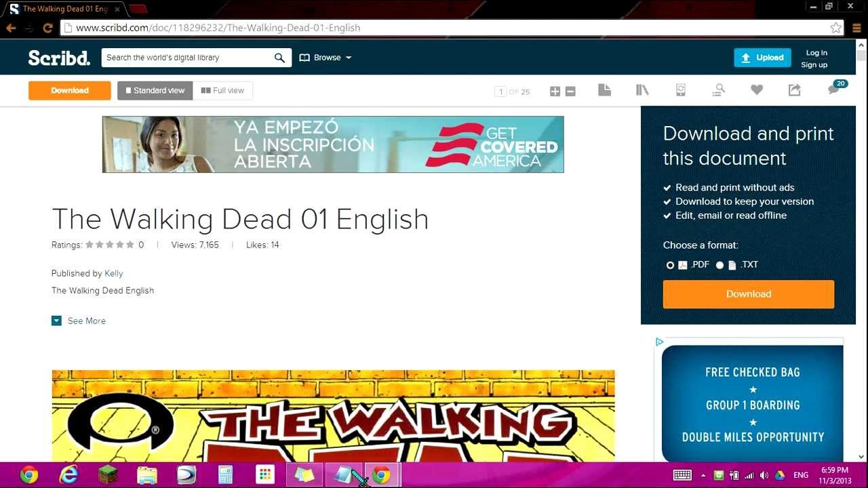868x488 pixels.
Task: Click the share arrow icon
Action: coord(795,89)
